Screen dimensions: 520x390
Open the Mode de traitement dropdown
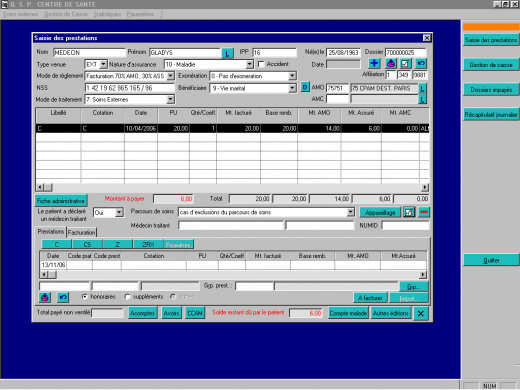(x=170, y=99)
